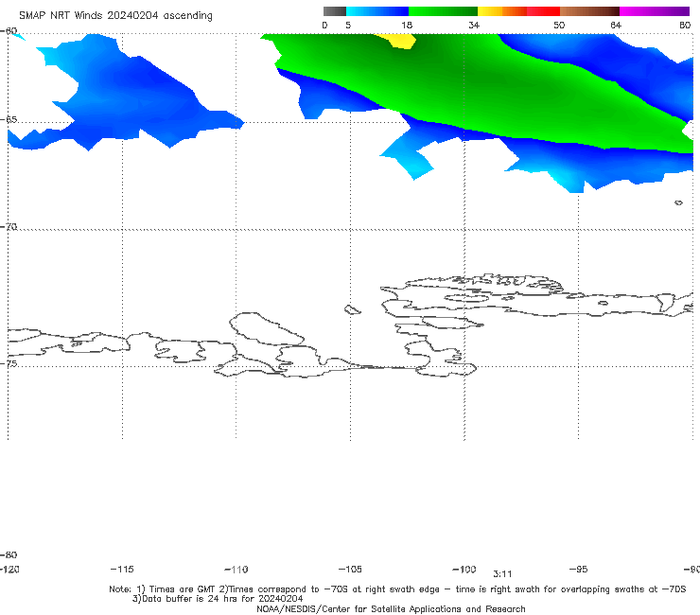Select the red segment of the color bar
700x615 pixels.
tap(543, 11)
